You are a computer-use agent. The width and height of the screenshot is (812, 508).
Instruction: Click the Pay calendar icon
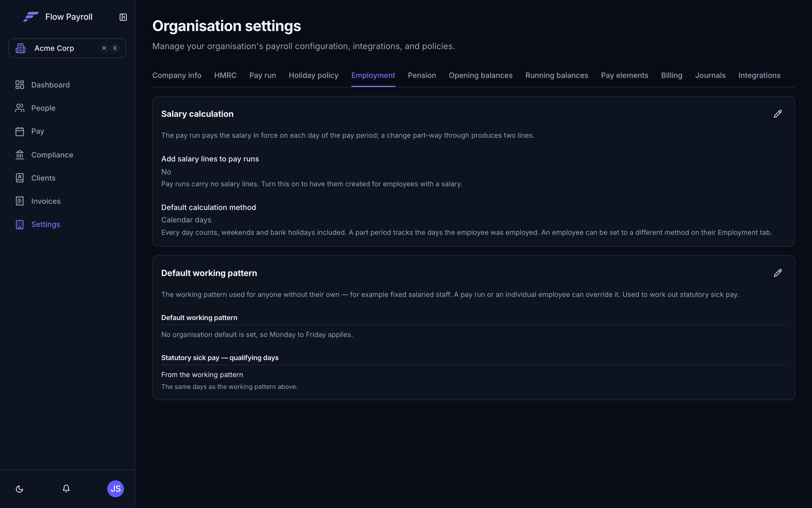(x=20, y=131)
